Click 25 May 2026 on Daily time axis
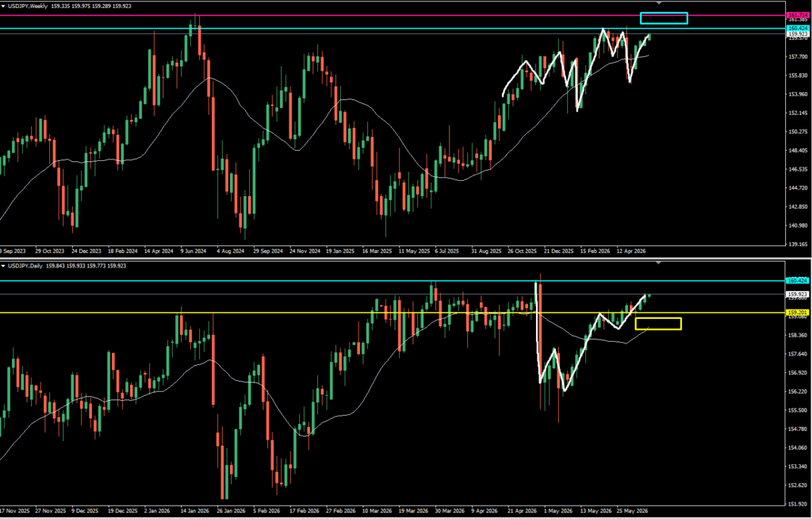Screen dimensions: 812x519 click(632, 510)
